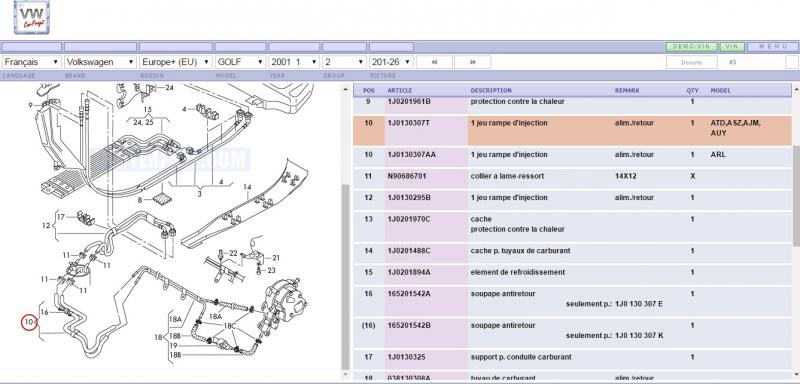Open the group dropdown showing 2
The height and width of the screenshot is (384, 800).
[344, 62]
